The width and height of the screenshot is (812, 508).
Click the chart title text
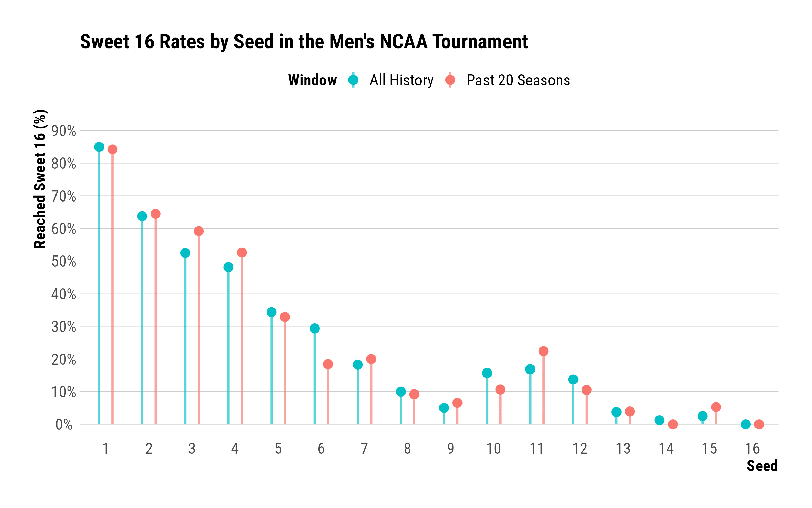coord(303,42)
